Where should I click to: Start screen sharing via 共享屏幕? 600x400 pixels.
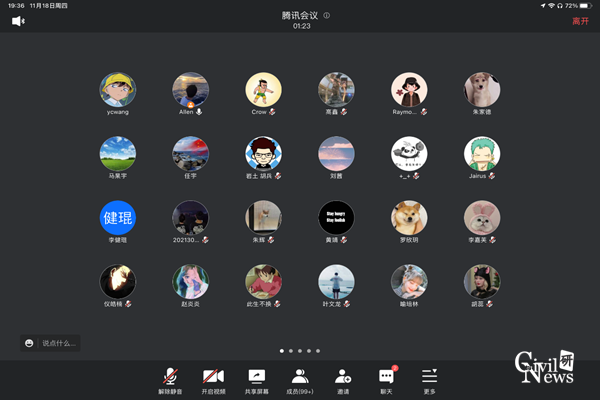pyautogui.click(x=256, y=379)
